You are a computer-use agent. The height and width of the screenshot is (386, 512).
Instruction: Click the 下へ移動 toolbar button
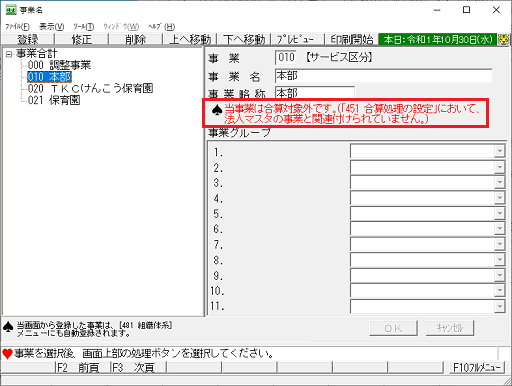coord(244,39)
